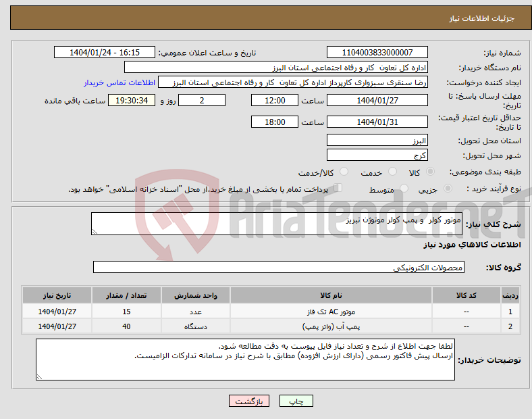Click the date cell in row 2
Screen dimensions: 532x419
57,326
